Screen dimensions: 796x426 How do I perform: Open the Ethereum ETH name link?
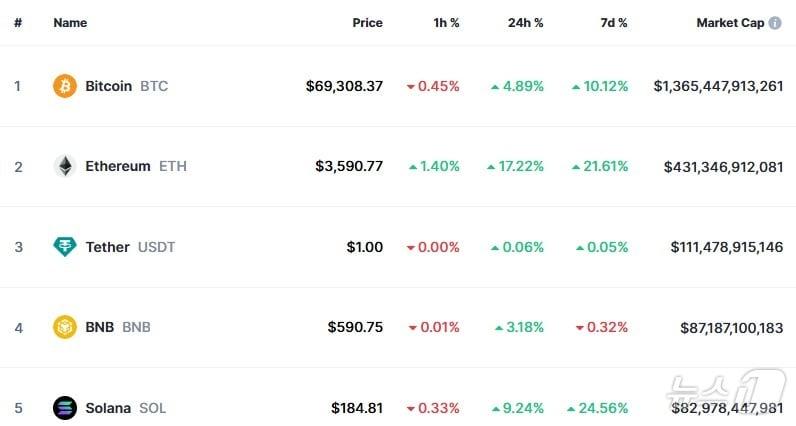(118, 166)
